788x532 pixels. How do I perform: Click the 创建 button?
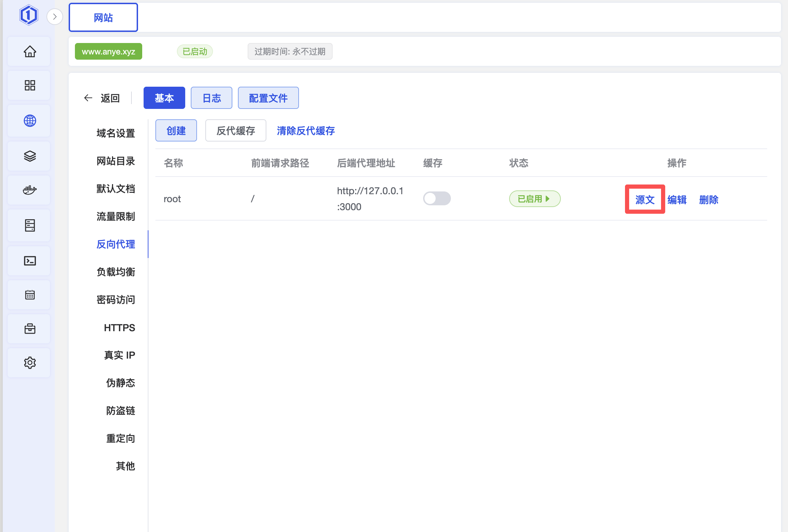[x=176, y=131]
